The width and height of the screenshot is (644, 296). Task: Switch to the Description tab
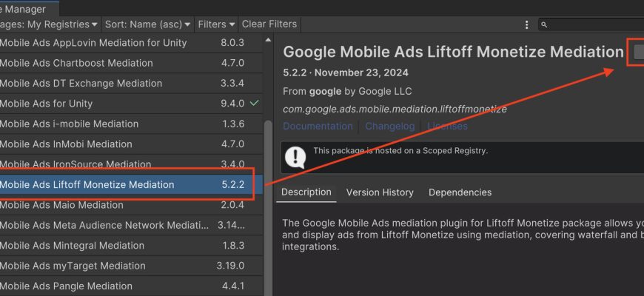click(306, 192)
